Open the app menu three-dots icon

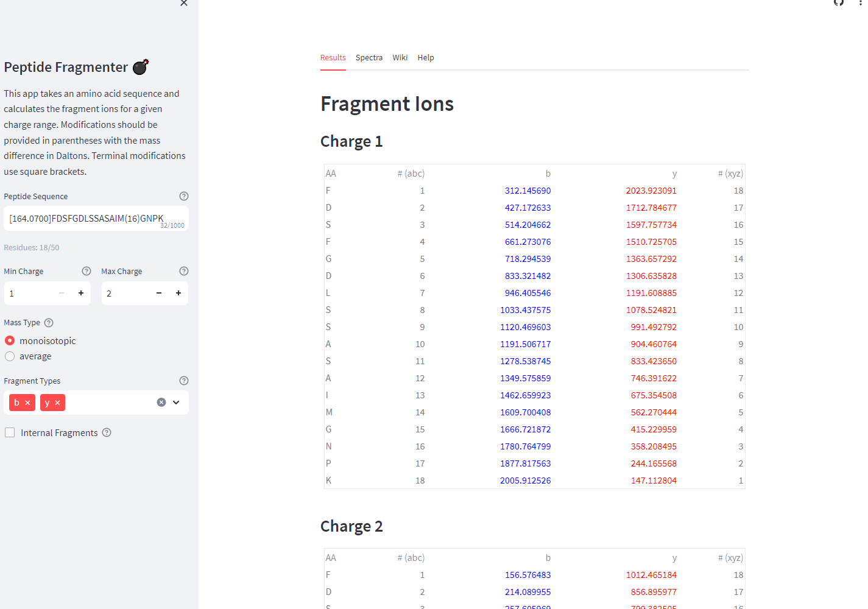861,2
